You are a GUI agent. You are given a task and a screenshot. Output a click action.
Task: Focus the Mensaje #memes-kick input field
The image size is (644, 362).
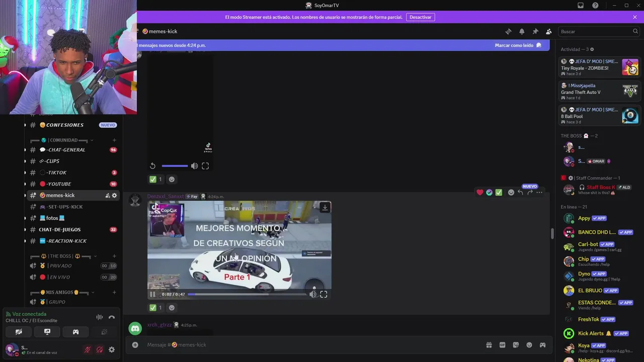[x=312, y=345]
